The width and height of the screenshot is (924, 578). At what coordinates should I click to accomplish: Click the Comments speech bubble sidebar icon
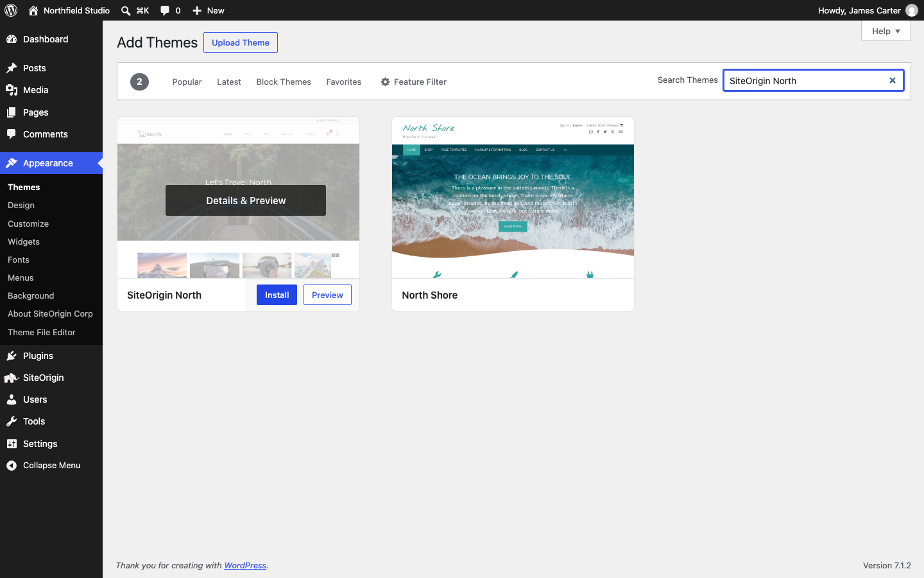(x=12, y=134)
